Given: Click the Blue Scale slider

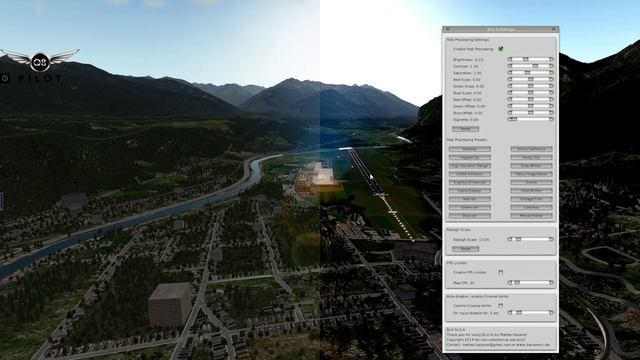Looking at the screenshot, I should (x=531, y=93).
